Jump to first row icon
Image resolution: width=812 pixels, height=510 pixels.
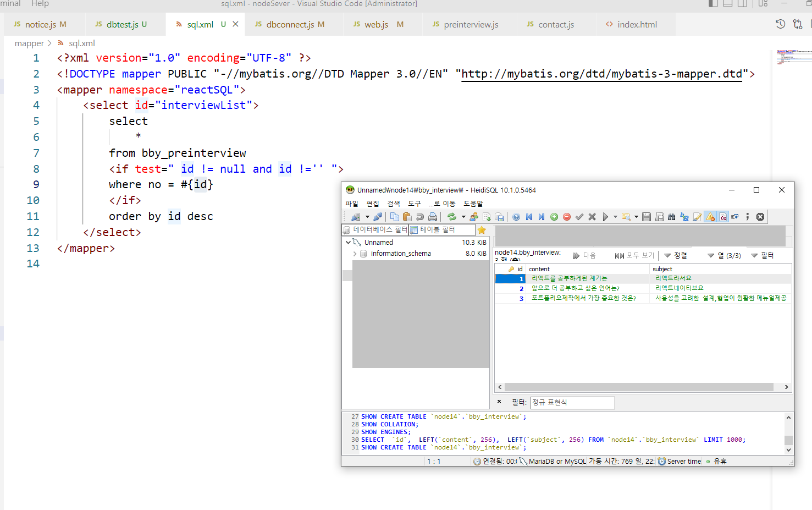click(x=529, y=217)
